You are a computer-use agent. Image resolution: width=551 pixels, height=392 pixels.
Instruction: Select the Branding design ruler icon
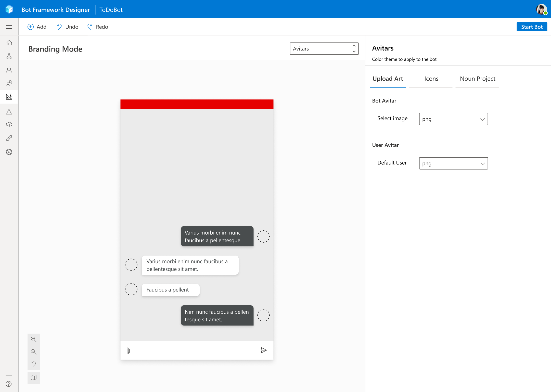pyautogui.click(x=9, y=97)
